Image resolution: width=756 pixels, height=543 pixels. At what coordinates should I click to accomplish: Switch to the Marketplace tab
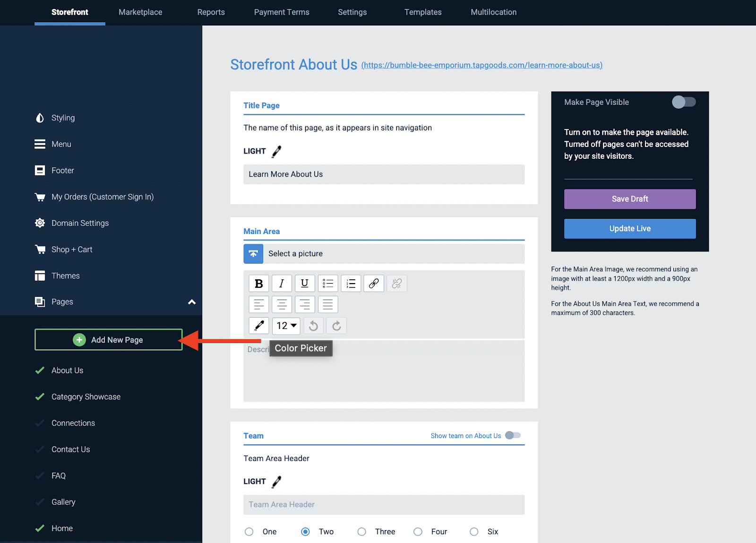(x=140, y=12)
